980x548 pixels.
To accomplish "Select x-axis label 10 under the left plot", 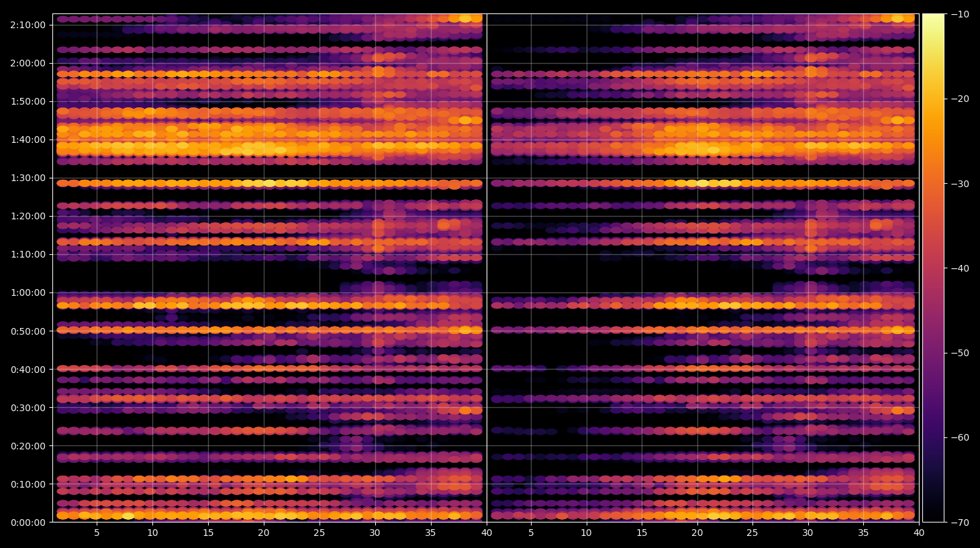I will click(152, 533).
